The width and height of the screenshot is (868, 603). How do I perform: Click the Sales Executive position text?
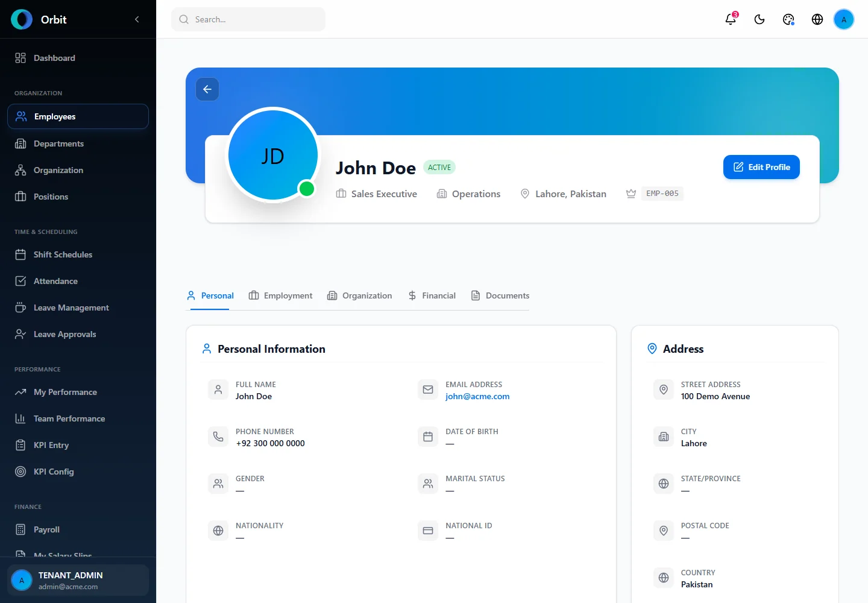(384, 194)
